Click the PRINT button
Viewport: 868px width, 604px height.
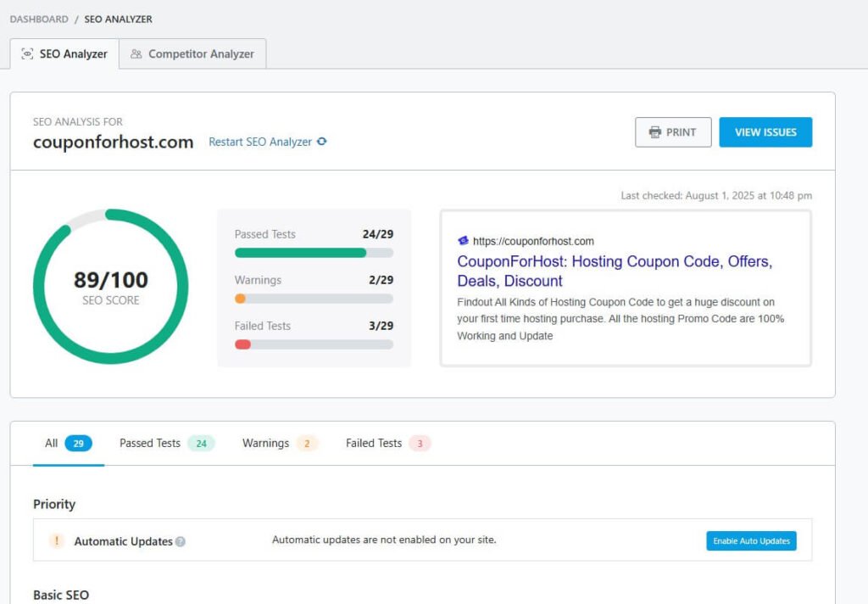[673, 131]
